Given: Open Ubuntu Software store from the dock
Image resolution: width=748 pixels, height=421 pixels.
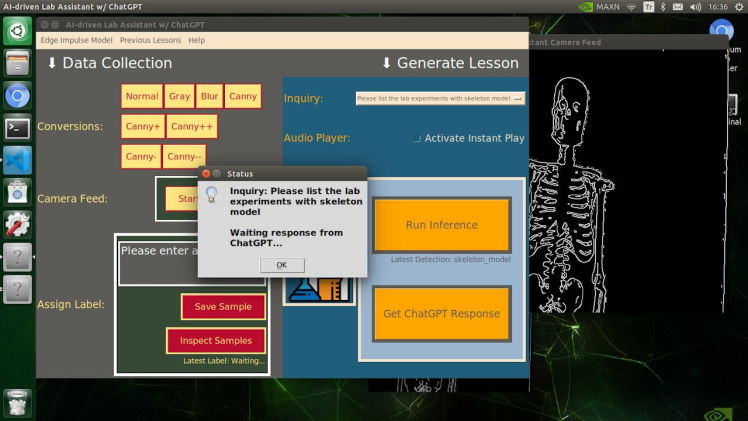Looking at the screenshot, I should [x=17, y=193].
